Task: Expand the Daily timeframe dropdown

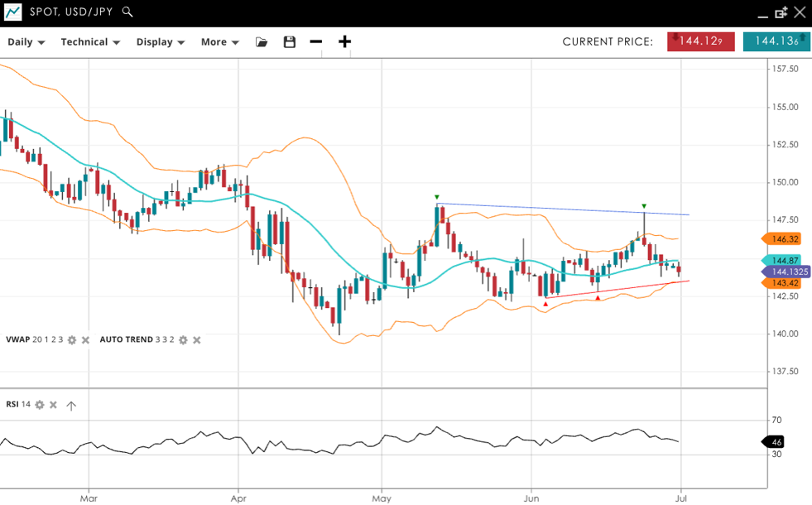Action: pos(26,42)
